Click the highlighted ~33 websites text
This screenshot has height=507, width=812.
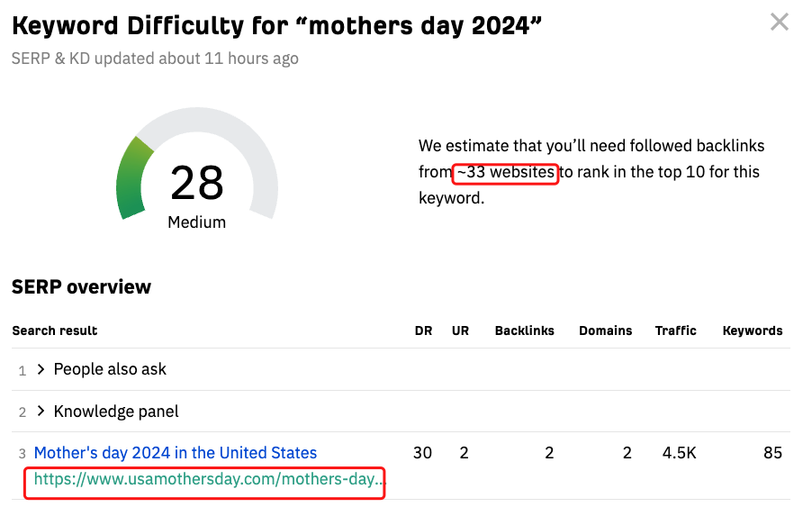click(x=506, y=171)
